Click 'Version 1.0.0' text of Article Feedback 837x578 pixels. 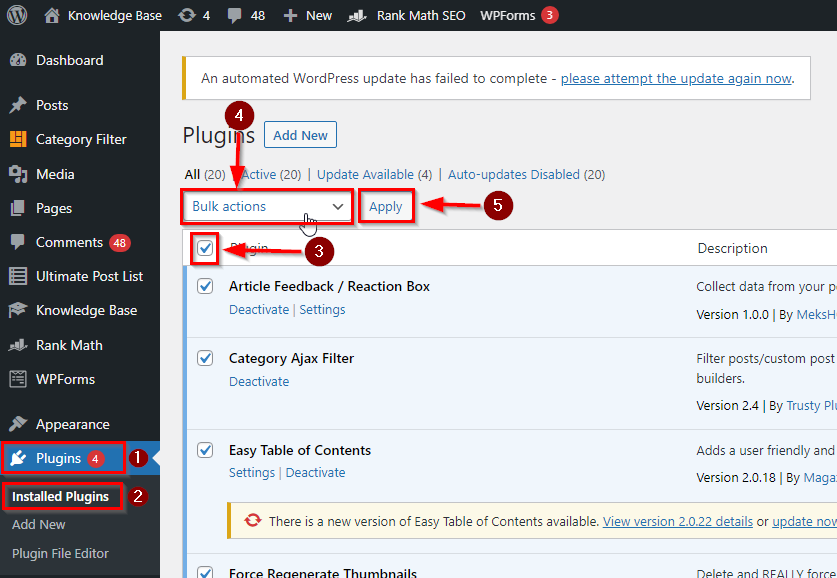732,315
